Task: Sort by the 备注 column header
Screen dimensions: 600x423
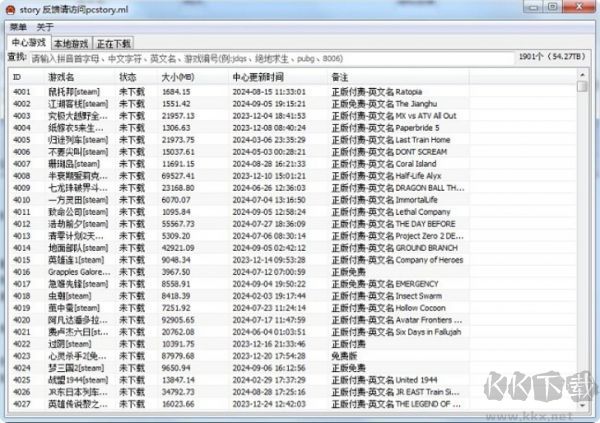Action: [340, 77]
